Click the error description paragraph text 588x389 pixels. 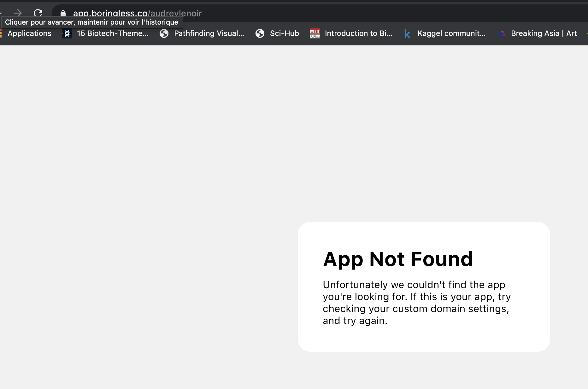point(417,303)
